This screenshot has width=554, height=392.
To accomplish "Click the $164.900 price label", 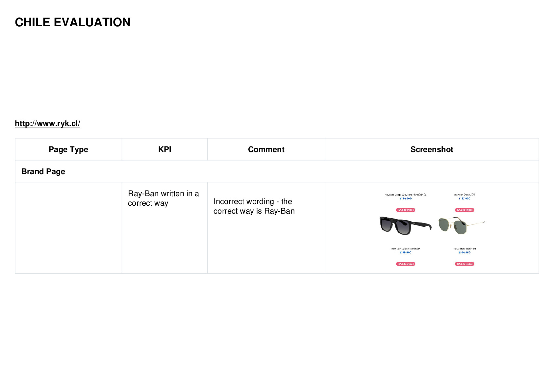I will (464, 252).
